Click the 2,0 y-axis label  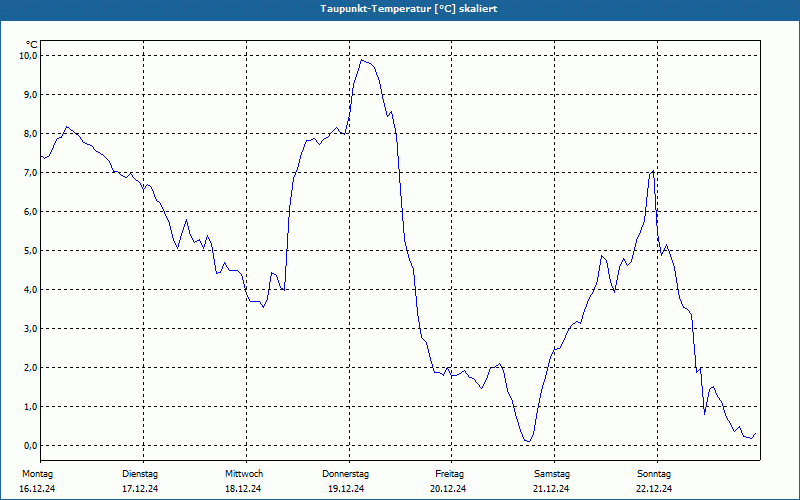[x=31, y=367]
